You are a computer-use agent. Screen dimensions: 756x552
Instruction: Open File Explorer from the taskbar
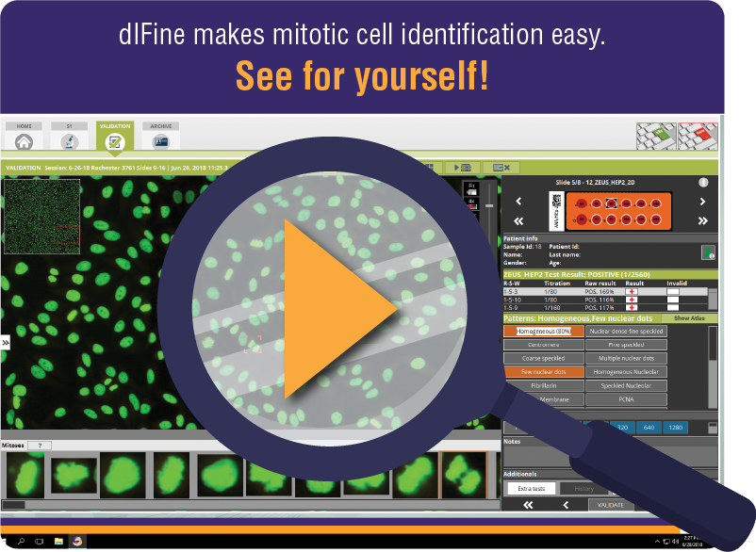(58, 542)
